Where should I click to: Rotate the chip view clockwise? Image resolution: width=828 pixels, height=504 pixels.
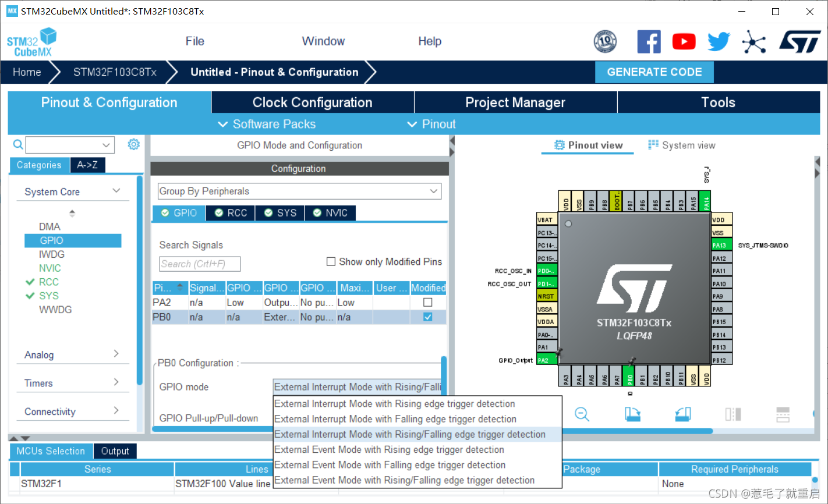tap(632, 414)
